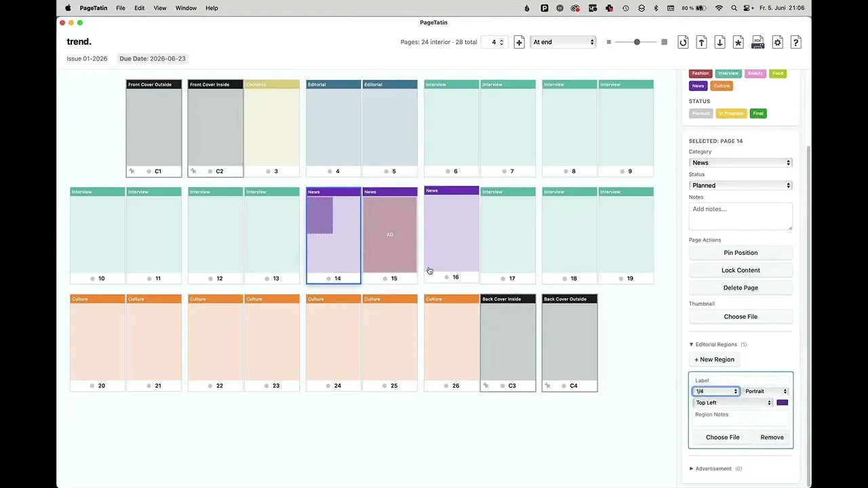Click the pin icon on page C3

click(486, 386)
